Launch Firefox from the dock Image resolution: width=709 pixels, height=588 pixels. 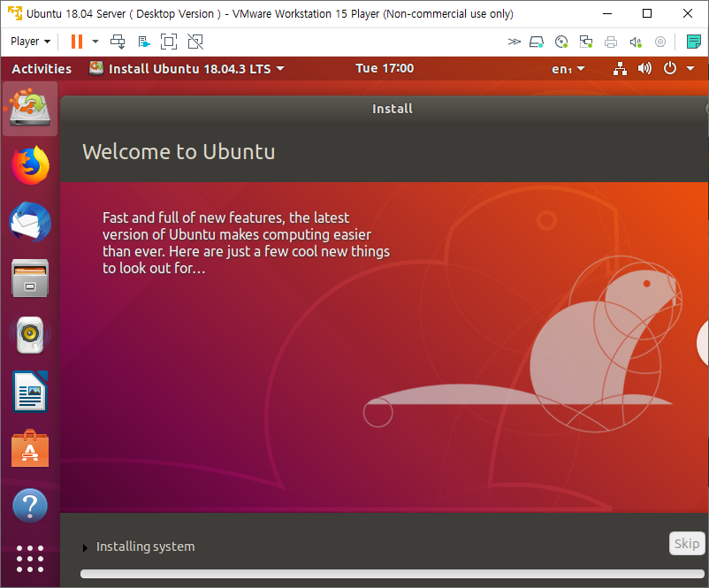30,165
